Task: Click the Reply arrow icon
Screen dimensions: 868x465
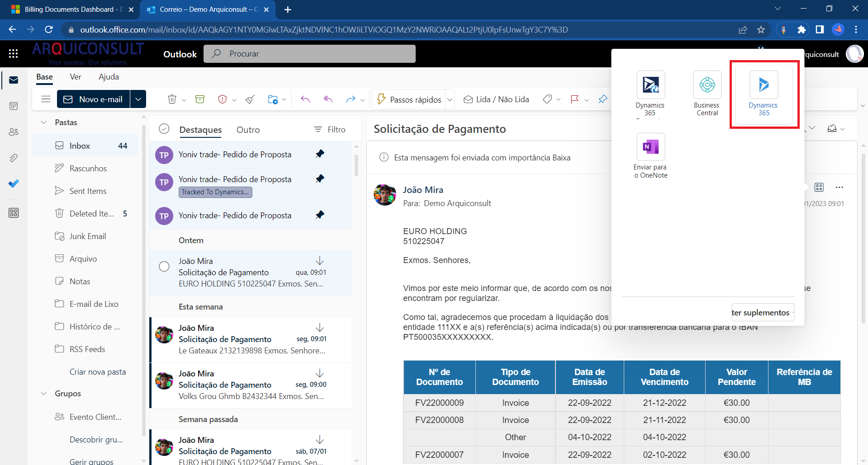Action: (305, 99)
